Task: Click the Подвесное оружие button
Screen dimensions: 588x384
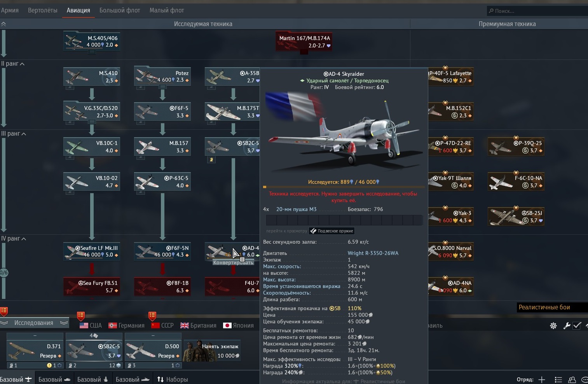Action: pyautogui.click(x=332, y=231)
